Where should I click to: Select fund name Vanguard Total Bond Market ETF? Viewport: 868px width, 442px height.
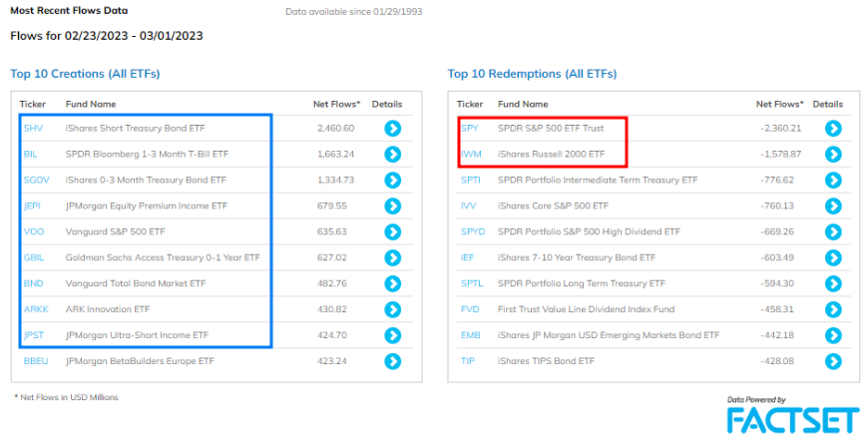[x=136, y=283]
